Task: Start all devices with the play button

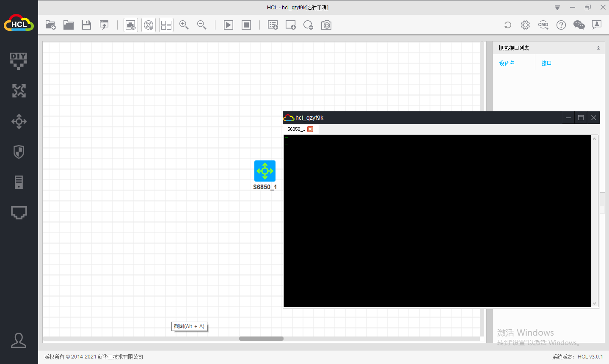Action: 229,25
